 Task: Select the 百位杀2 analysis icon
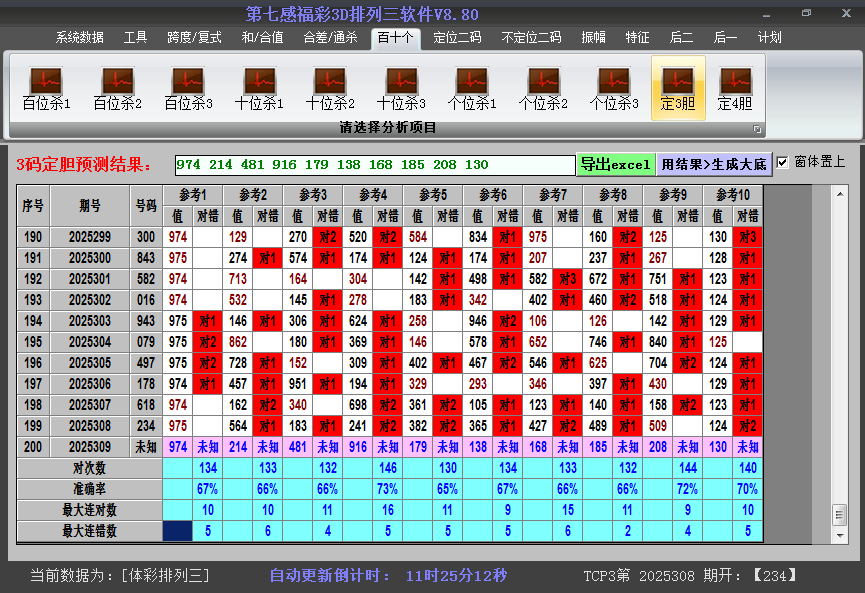117,88
